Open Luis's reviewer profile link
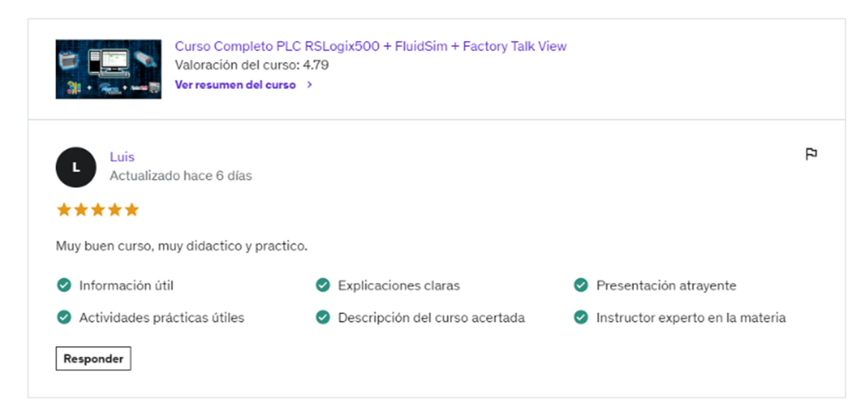Image resolution: width=868 pixels, height=415 pixels. point(122,157)
